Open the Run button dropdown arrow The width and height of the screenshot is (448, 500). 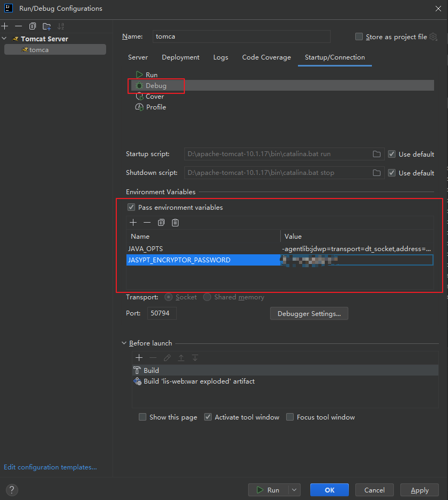[x=294, y=490]
